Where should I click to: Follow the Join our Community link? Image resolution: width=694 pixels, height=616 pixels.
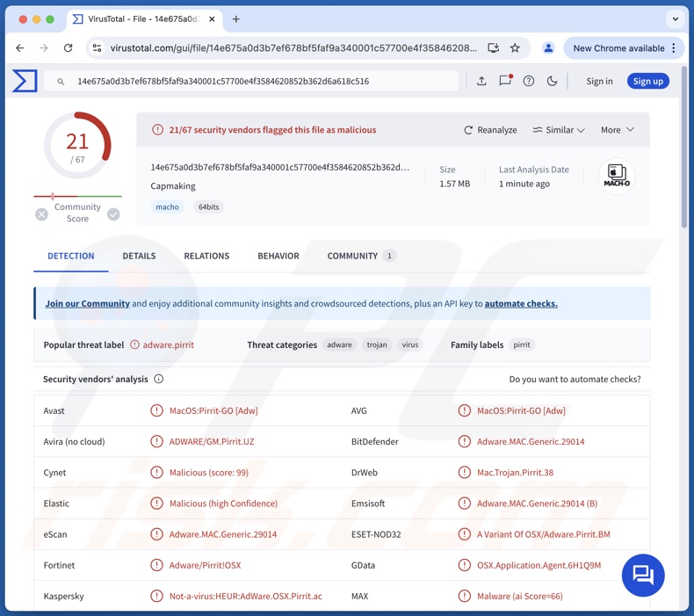(x=88, y=303)
